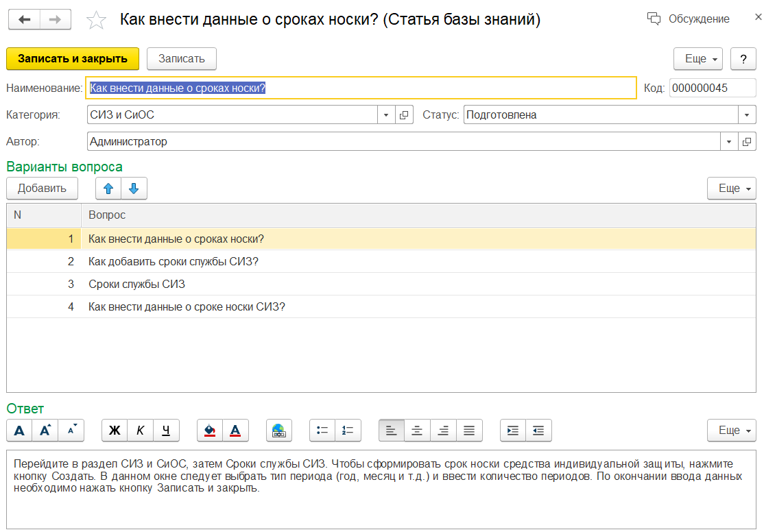Pick the text background fill color
Viewport: 764px width, 532px height.
coord(210,431)
